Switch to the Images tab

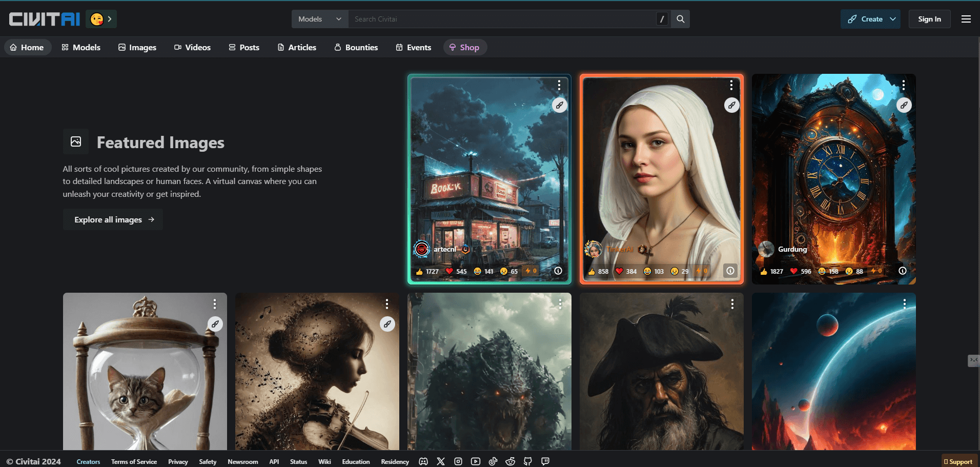pos(137,47)
